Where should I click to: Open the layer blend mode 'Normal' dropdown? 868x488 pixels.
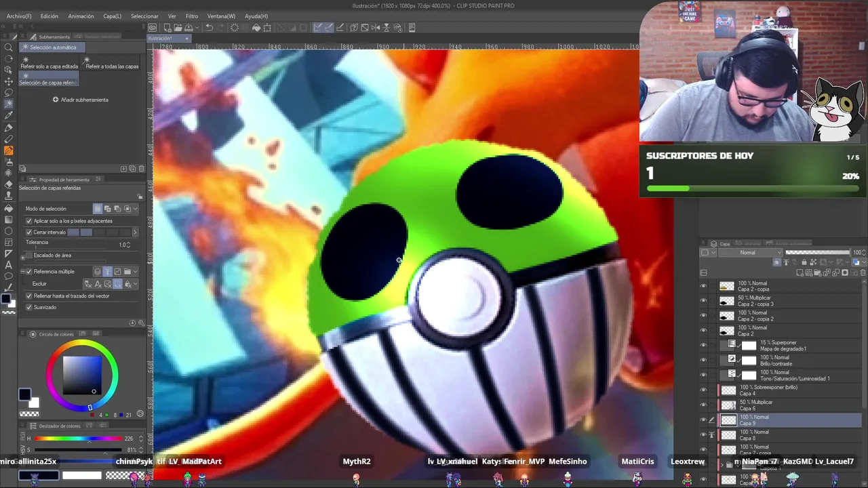(x=750, y=253)
